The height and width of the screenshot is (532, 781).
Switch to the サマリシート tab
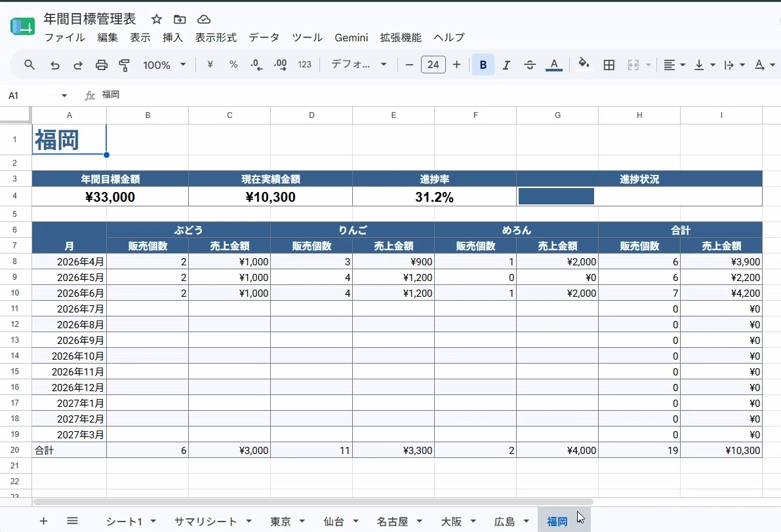205,522
